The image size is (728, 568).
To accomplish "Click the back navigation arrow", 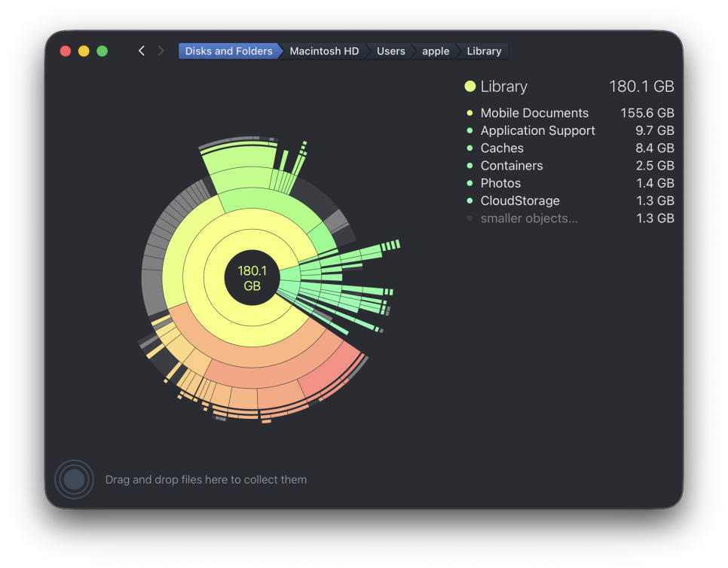I will 142,51.
